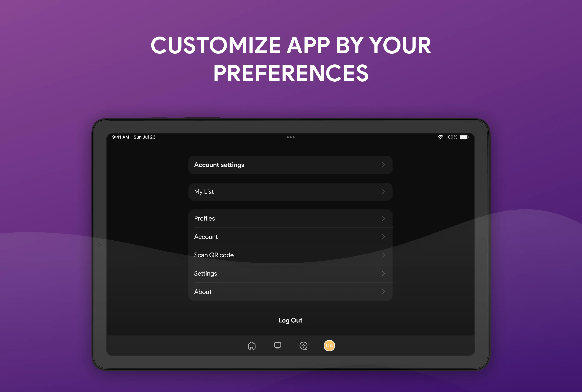Tap the three-dot menu in status bar
The image size is (582, 392).
click(290, 137)
